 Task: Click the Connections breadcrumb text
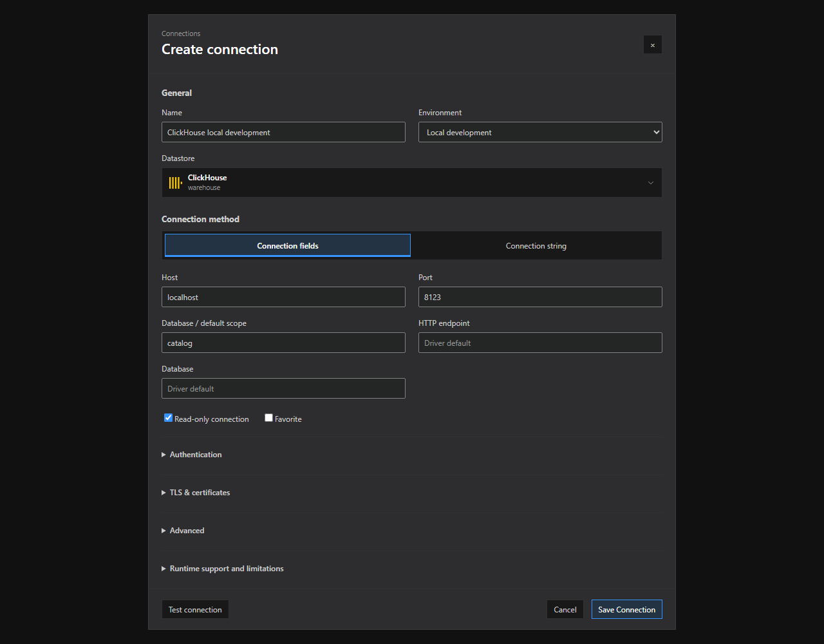tap(181, 33)
